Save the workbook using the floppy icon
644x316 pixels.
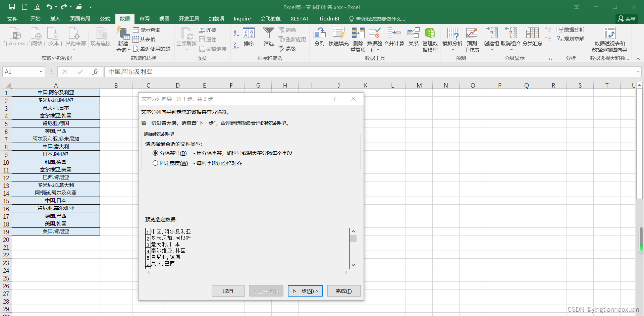tap(12, 7)
